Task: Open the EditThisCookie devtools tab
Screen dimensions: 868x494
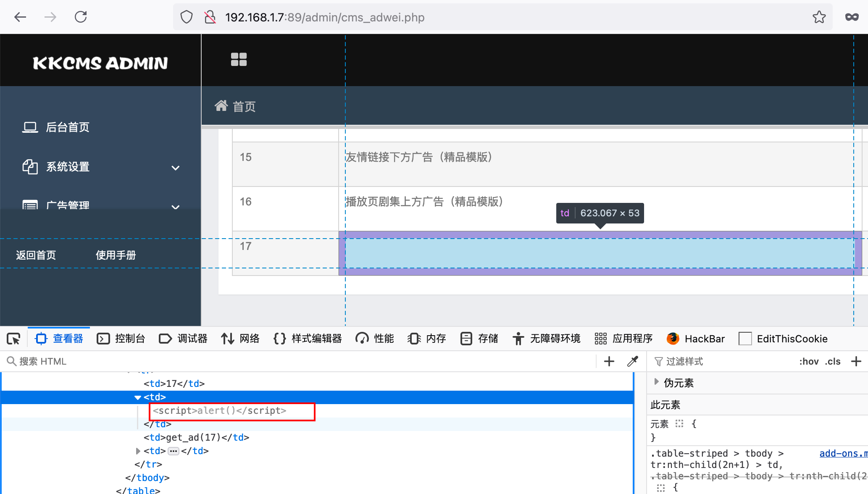Action: coord(783,339)
